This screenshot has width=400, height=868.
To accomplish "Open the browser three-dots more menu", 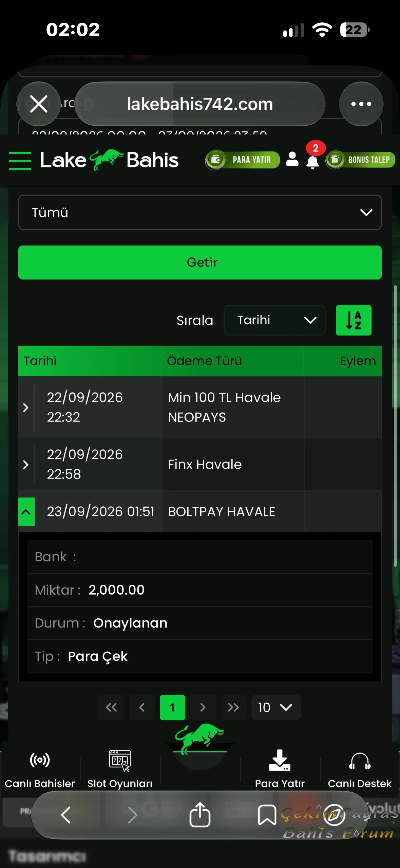I will coord(361,104).
